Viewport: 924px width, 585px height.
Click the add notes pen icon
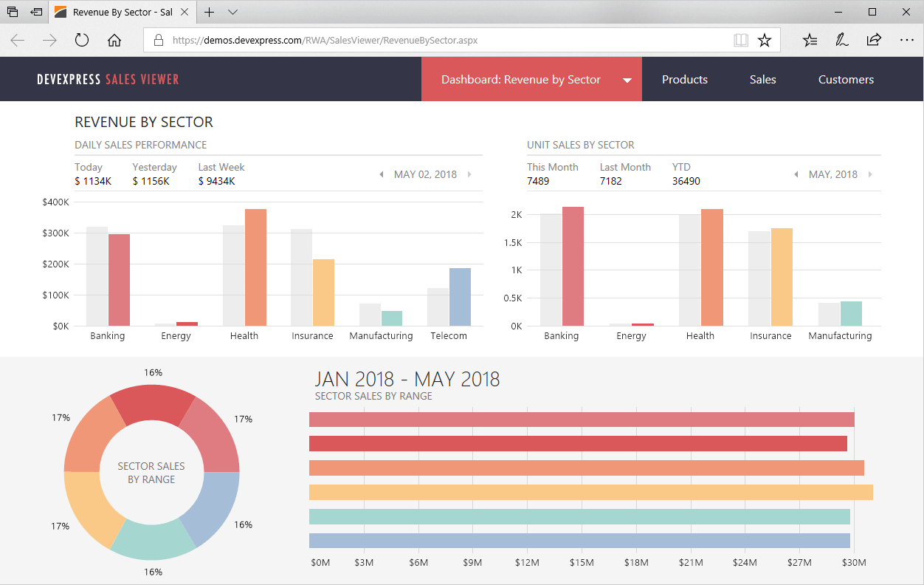click(x=841, y=41)
